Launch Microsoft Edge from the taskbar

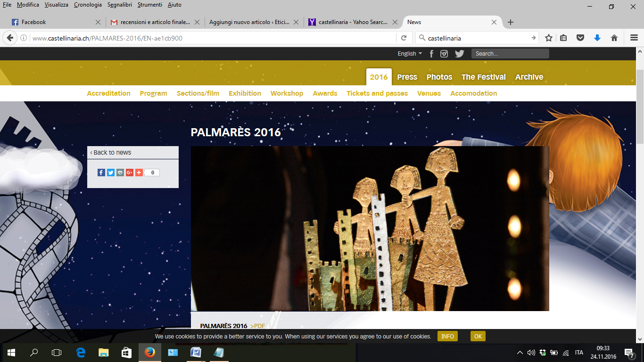(81, 352)
